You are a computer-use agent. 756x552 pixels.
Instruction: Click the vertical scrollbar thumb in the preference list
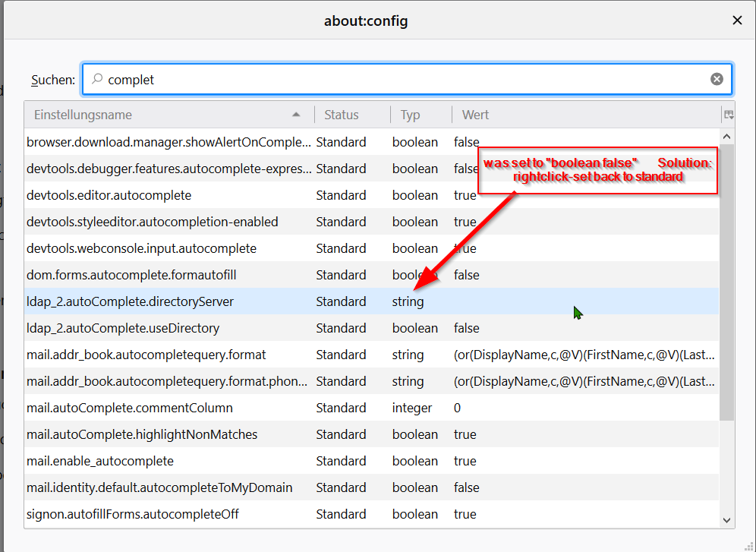(x=726, y=281)
